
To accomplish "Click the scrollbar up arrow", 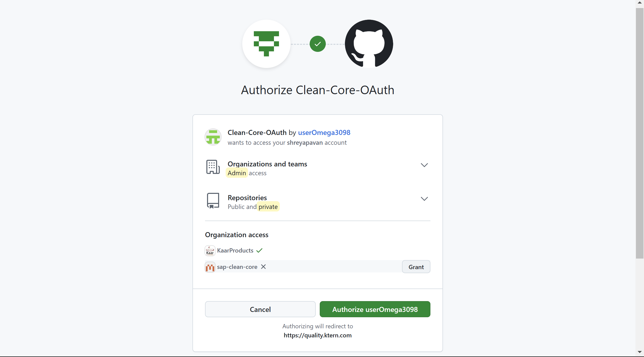I will click(639, 3).
